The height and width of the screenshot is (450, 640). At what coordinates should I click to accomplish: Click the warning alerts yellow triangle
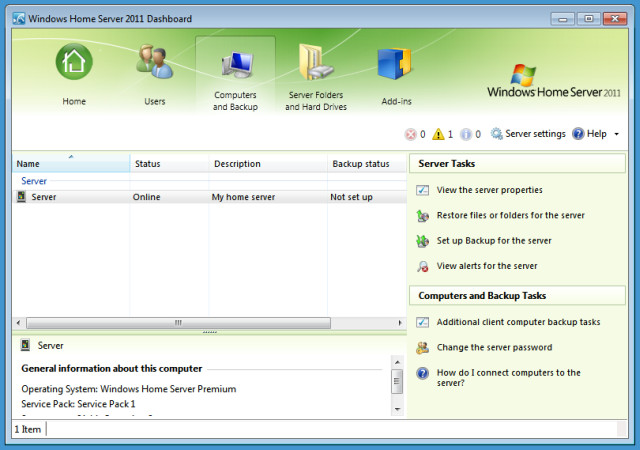click(438, 134)
